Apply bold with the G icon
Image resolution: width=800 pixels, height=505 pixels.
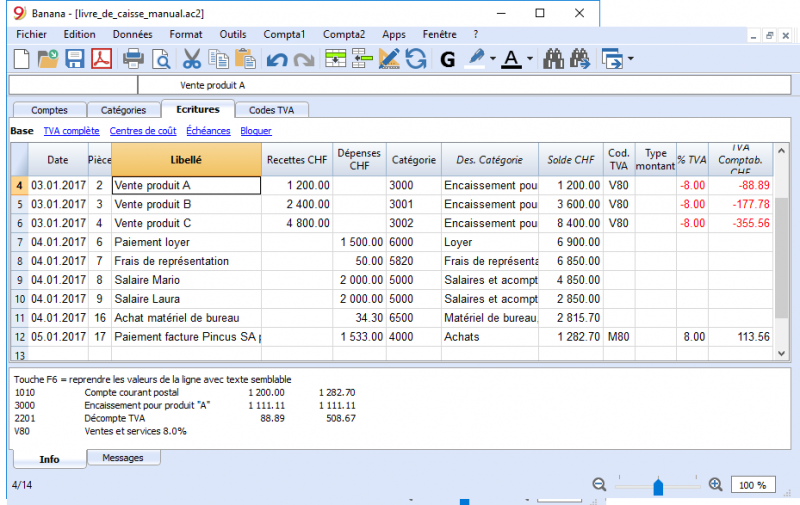click(447, 60)
